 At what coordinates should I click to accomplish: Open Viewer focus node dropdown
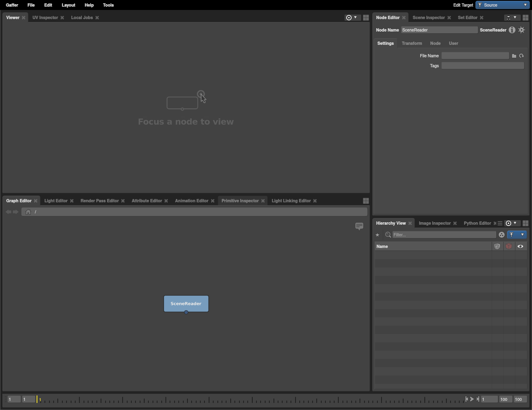pos(352,17)
